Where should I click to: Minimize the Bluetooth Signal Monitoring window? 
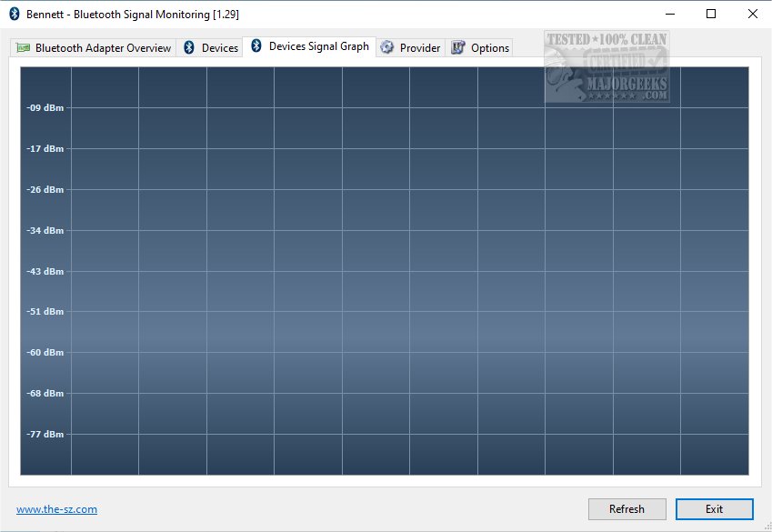tap(670, 14)
